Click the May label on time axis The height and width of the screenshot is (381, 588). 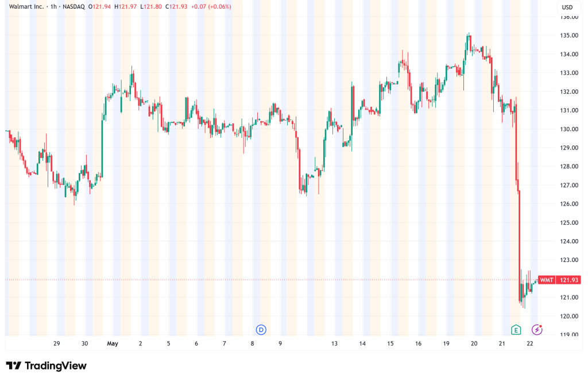(113, 344)
